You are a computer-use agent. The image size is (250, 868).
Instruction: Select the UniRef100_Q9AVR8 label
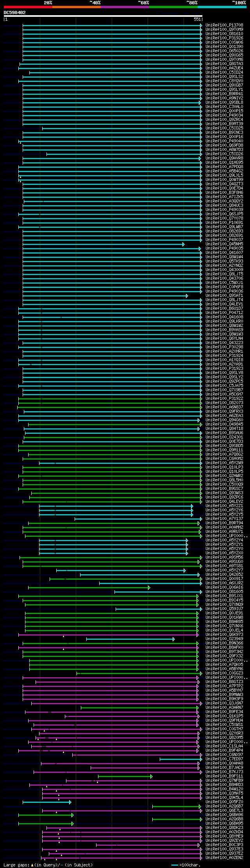224,158
